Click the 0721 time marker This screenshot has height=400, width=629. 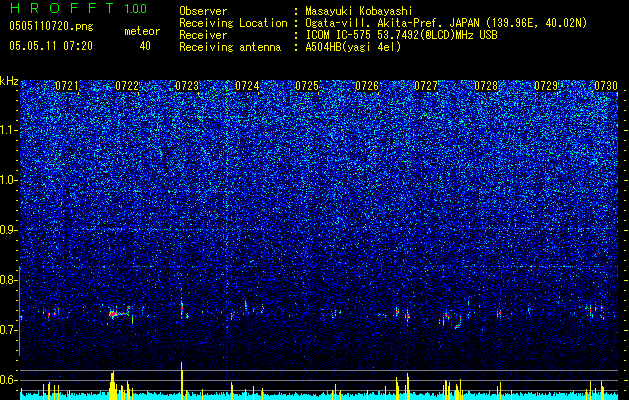point(67,86)
